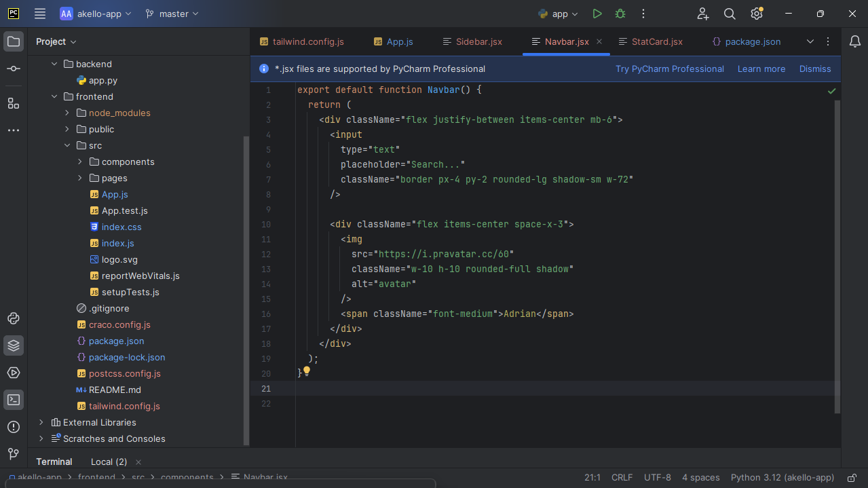This screenshot has height=488, width=868.
Task: Toggle the Project tool window folder button
Action: click(14, 41)
